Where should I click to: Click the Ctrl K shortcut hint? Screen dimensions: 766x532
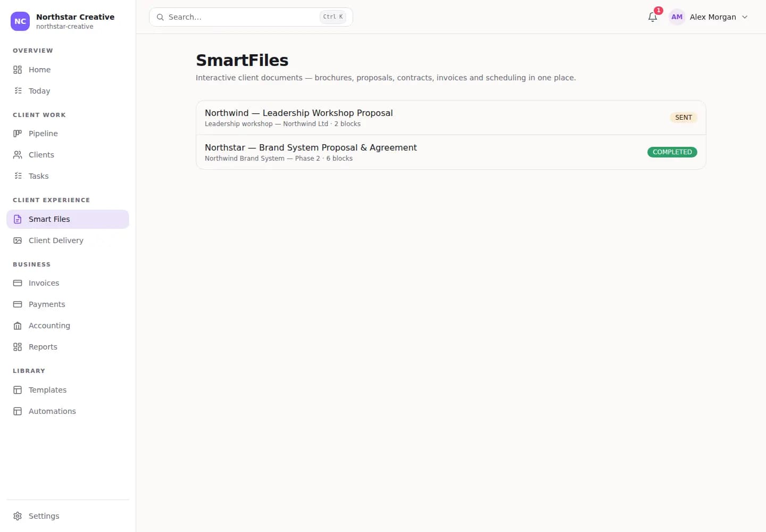(x=333, y=17)
